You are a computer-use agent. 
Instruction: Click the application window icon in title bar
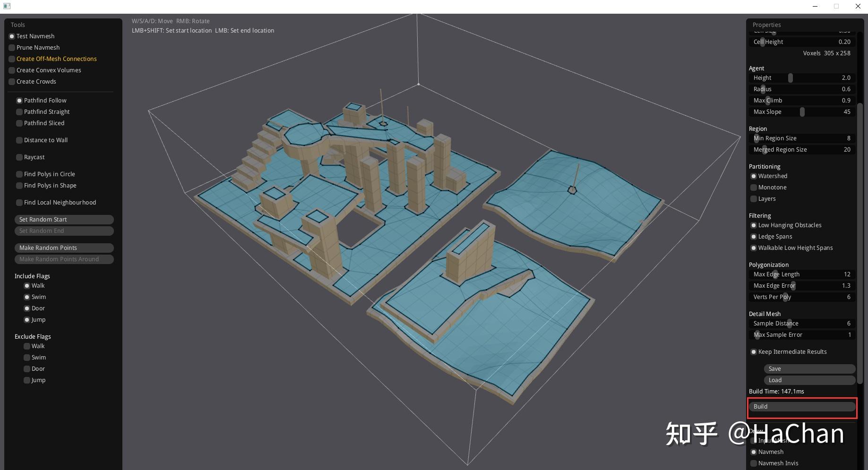pos(7,6)
